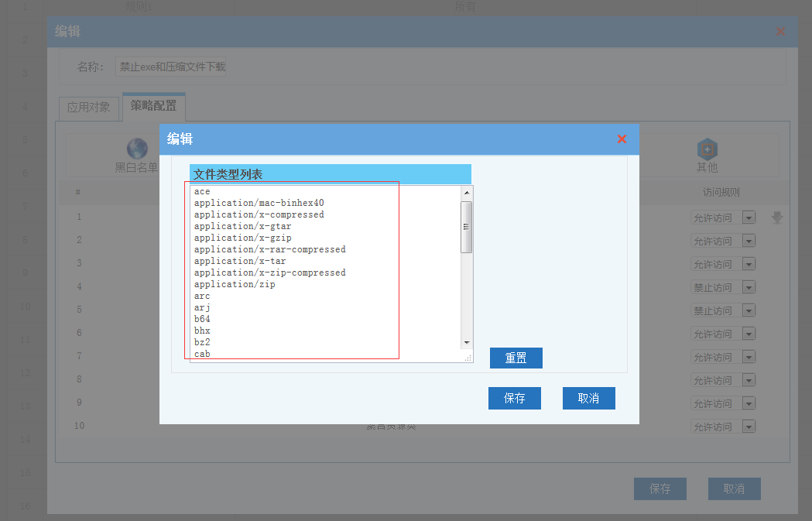The height and width of the screenshot is (521, 812).
Task: Switch to the 应用对象 tab
Action: click(89, 108)
